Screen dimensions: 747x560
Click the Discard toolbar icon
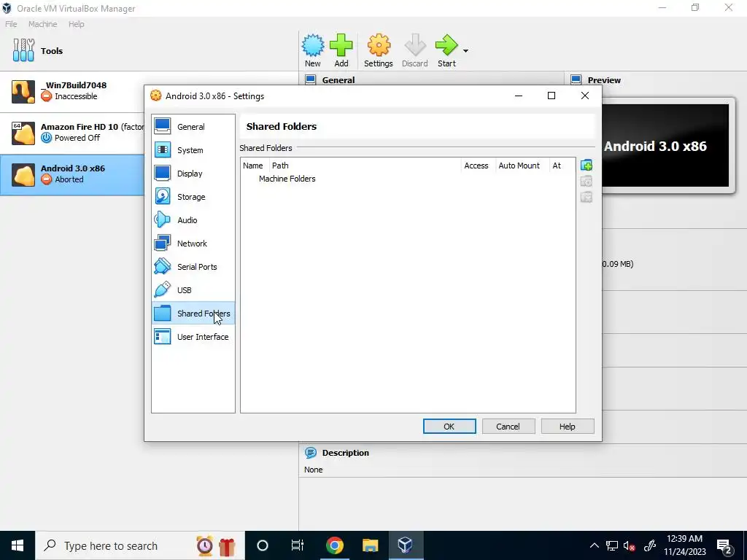414,50
